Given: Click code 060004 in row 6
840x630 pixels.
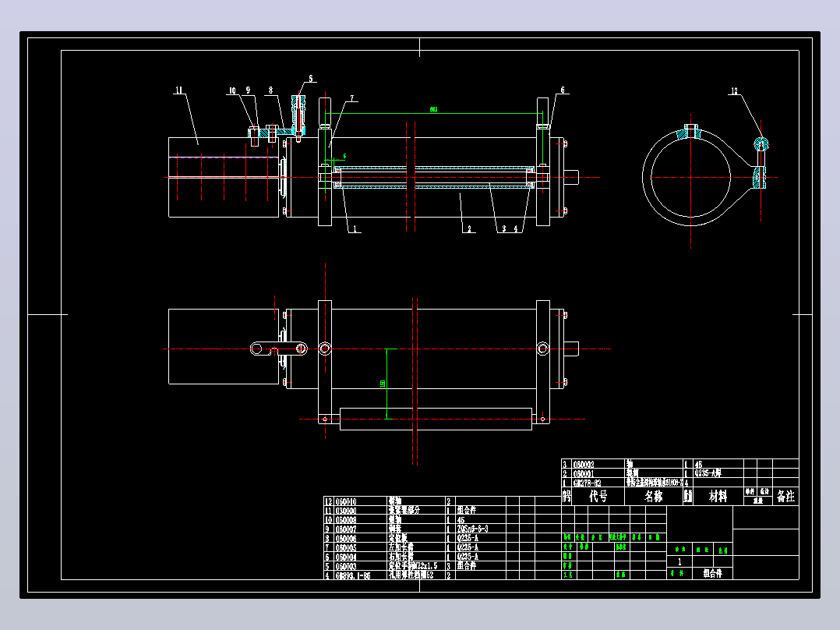Looking at the screenshot, I should pyautogui.click(x=346, y=557).
